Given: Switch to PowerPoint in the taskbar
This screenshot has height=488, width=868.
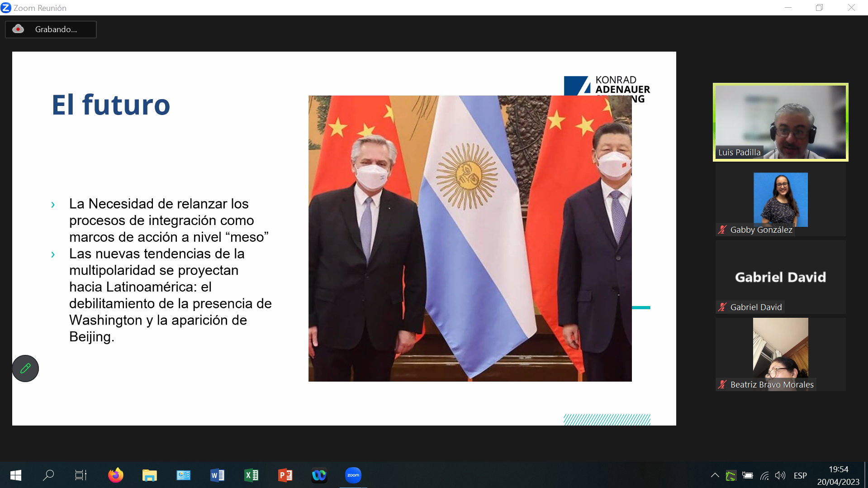Looking at the screenshot, I should (x=285, y=475).
